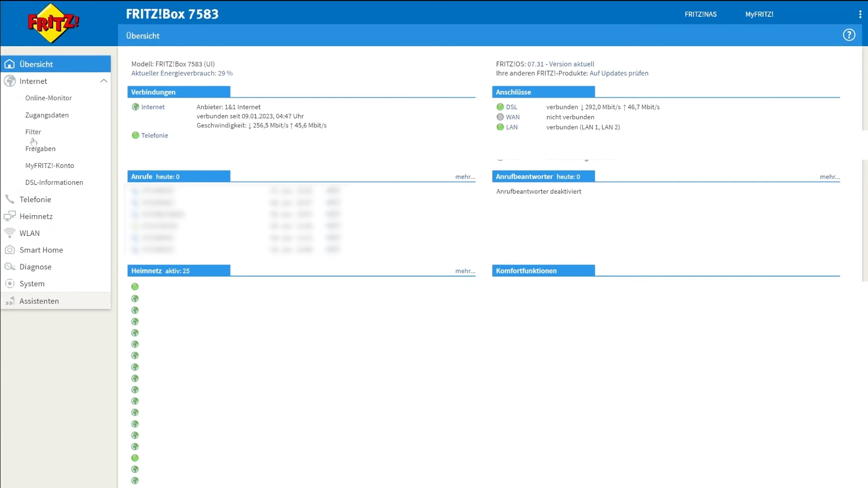Open the Online-Monitor submenu item
The height and width of the screenshot is (488, 868).
(48, 98)
